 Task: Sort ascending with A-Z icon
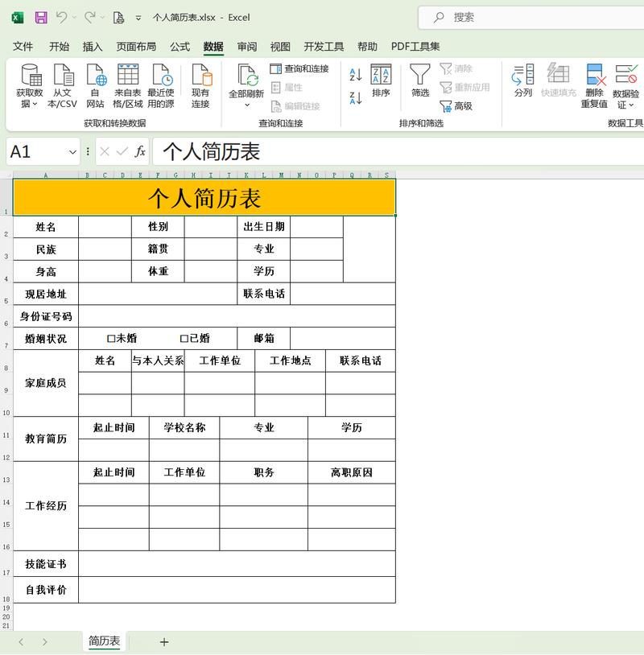(x=355, y=75)
